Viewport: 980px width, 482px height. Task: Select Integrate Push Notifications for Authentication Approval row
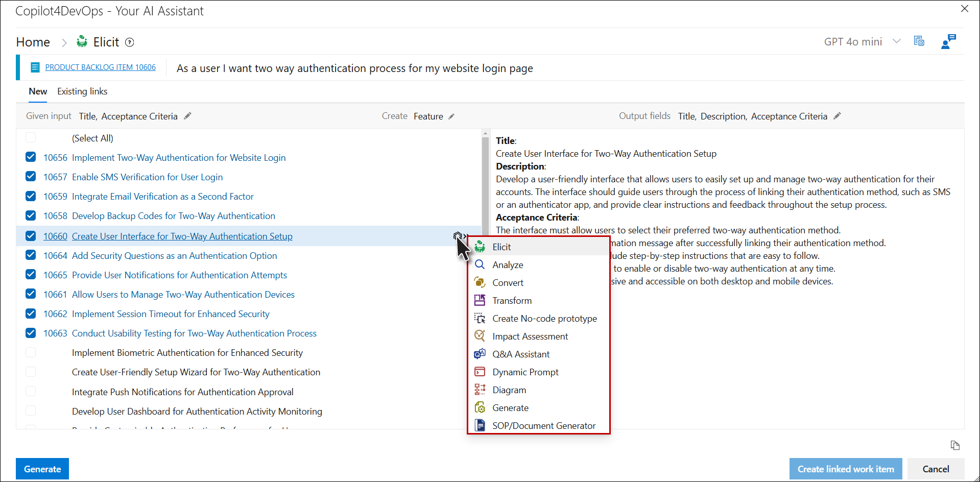[x=182, y=392]
